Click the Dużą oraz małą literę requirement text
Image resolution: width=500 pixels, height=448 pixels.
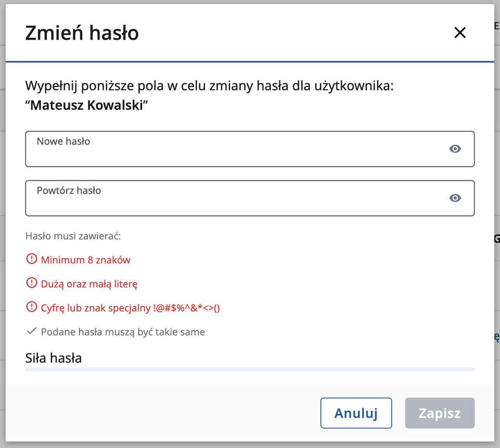(x=89, y=284)
